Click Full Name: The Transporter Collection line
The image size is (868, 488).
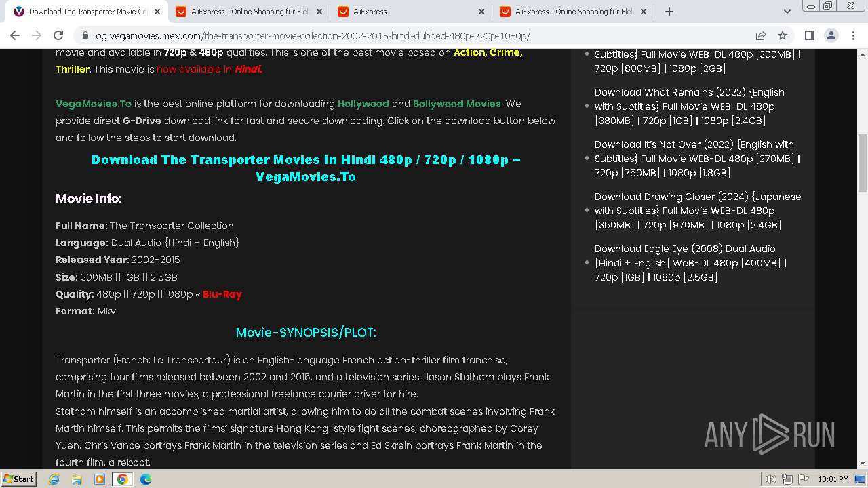144,226
